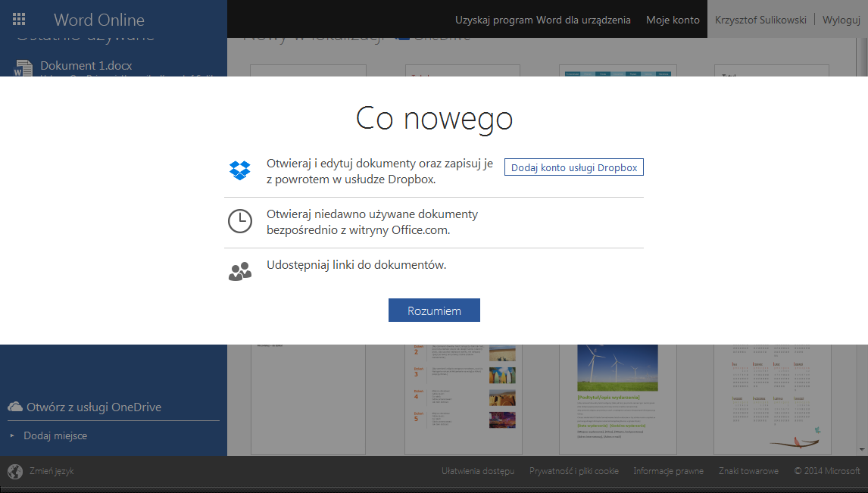Open Dokument 1.docx in recent list

pos(86,66)
